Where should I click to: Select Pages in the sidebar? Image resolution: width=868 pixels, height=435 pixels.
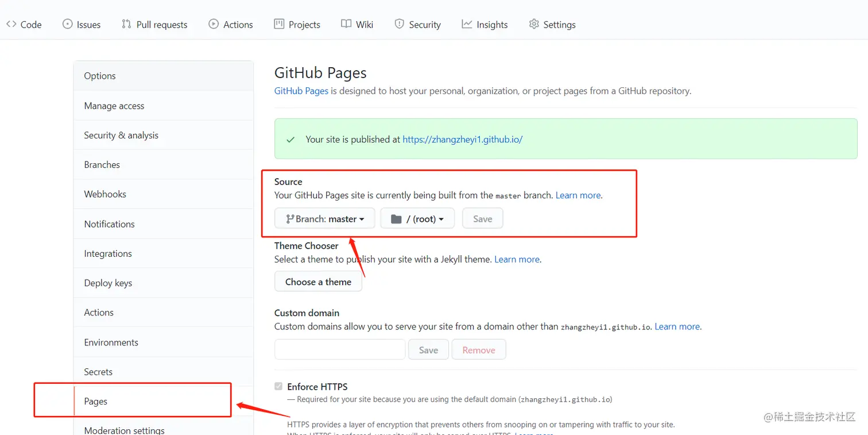pyautogui.click(x=164, y=401)
